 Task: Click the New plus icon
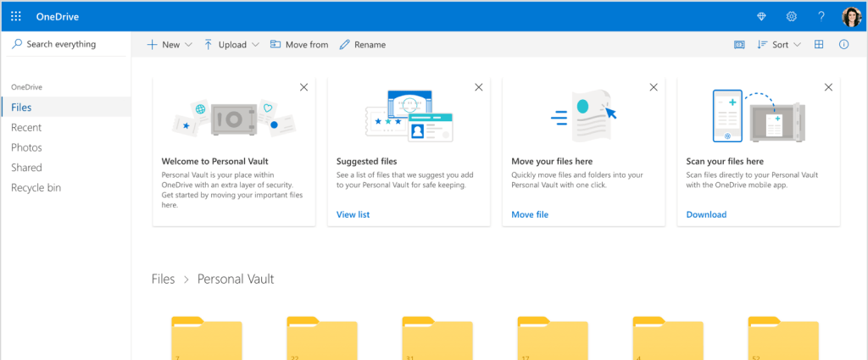pyautogui.click(x=152, y=45)
